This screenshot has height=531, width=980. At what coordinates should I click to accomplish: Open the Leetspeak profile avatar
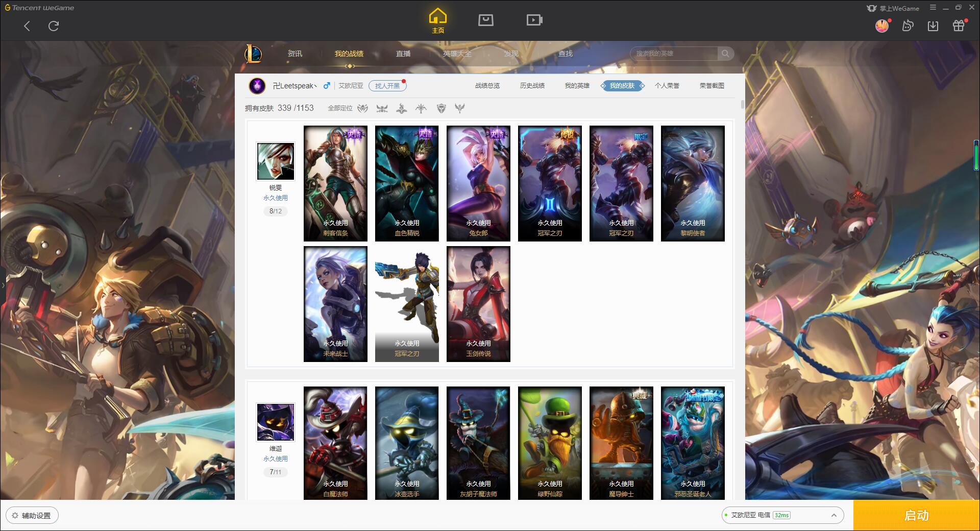click(x=257, y=86)
